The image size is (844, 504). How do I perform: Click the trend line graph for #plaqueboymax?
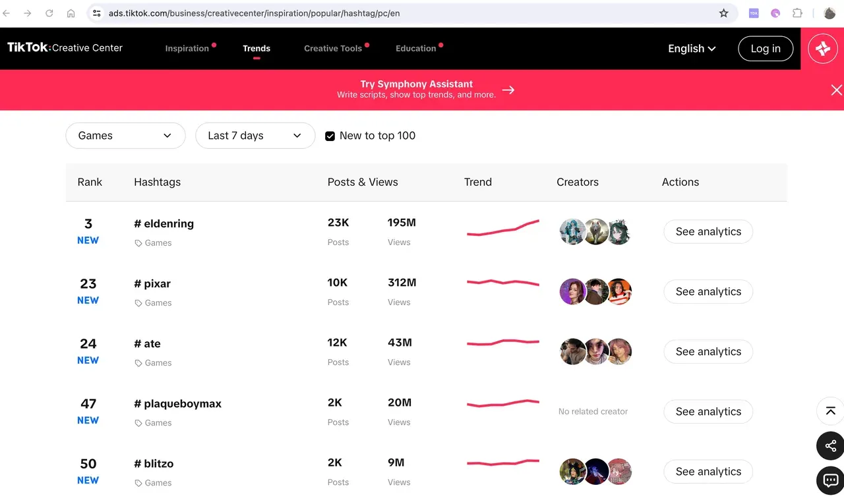tap(502, 403)
